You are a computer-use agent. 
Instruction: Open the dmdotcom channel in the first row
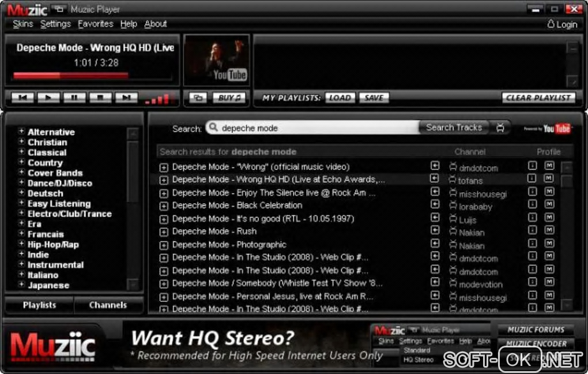(474, 168)
